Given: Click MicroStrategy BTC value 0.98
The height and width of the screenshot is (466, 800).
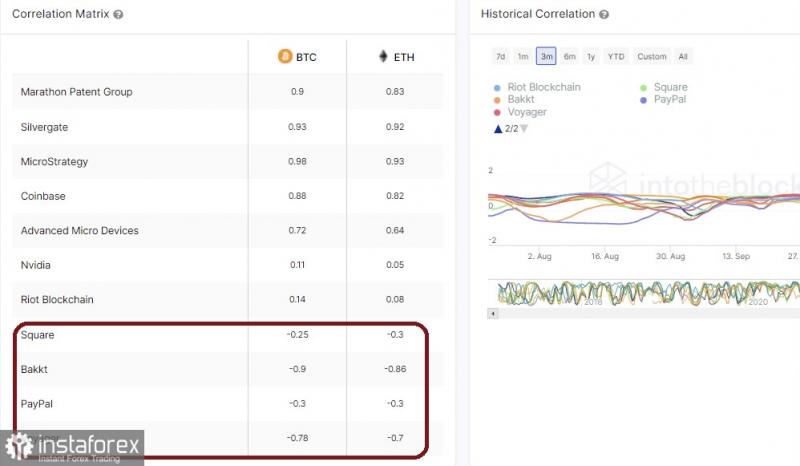Looking at the screenshot, I should [x=297, y=161].
